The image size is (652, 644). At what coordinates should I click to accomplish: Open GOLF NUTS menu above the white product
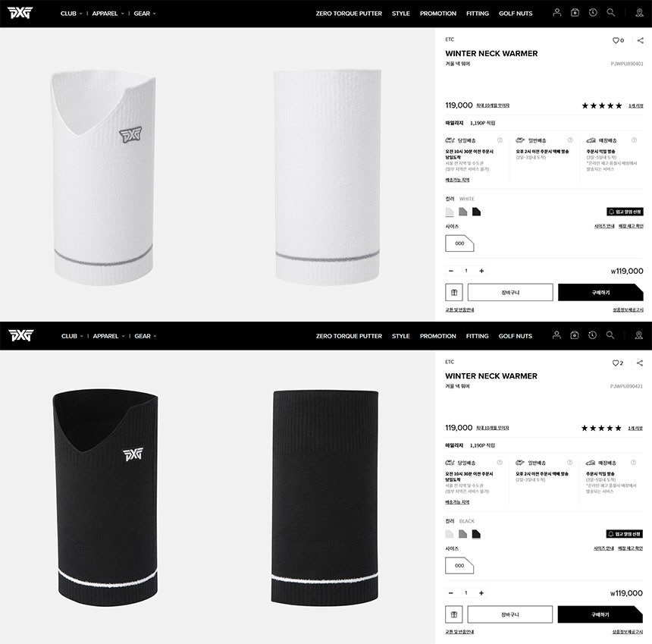tap(516, 14)
